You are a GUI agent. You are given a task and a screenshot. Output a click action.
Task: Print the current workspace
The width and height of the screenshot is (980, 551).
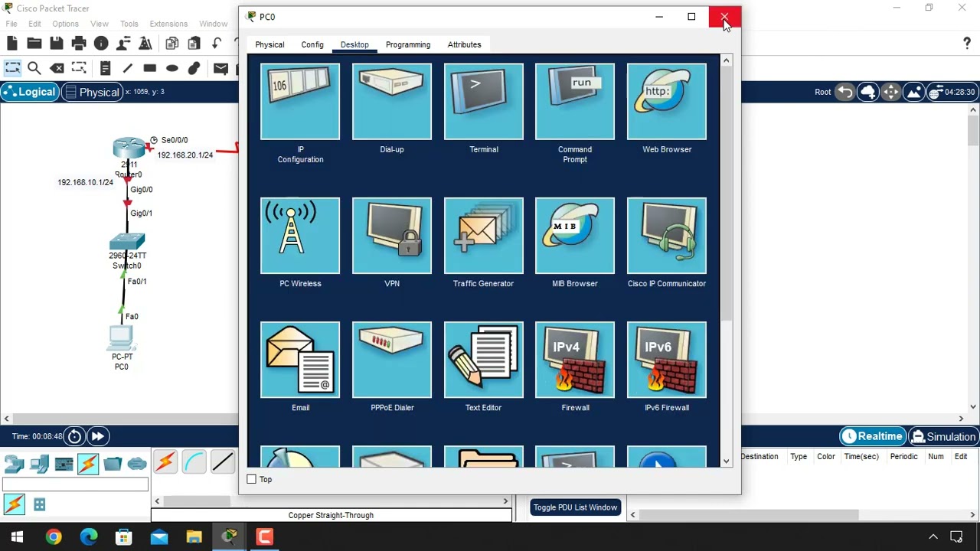[x=78, y=44]
